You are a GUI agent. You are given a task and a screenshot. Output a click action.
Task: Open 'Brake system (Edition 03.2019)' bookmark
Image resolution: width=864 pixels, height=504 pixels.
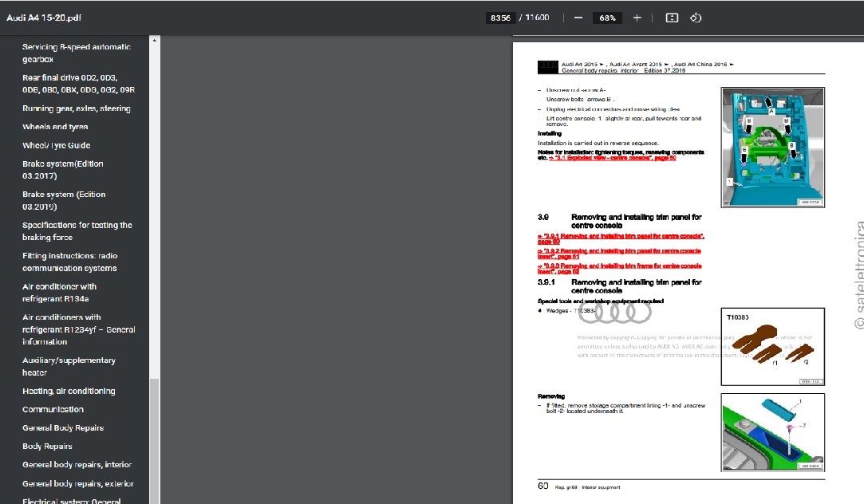click(64, 200)
